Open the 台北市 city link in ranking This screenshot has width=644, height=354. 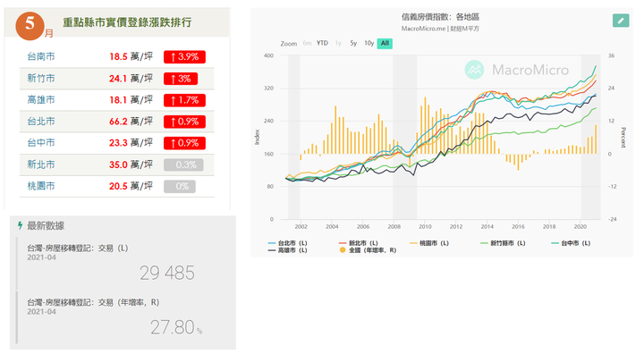(41, 122)
